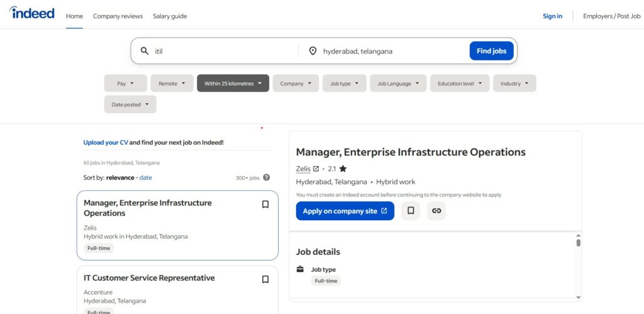The width and height of the screenshot is (644, 314).
Task: Click the star rating beside Zelis
Action: tap(343, 169)
